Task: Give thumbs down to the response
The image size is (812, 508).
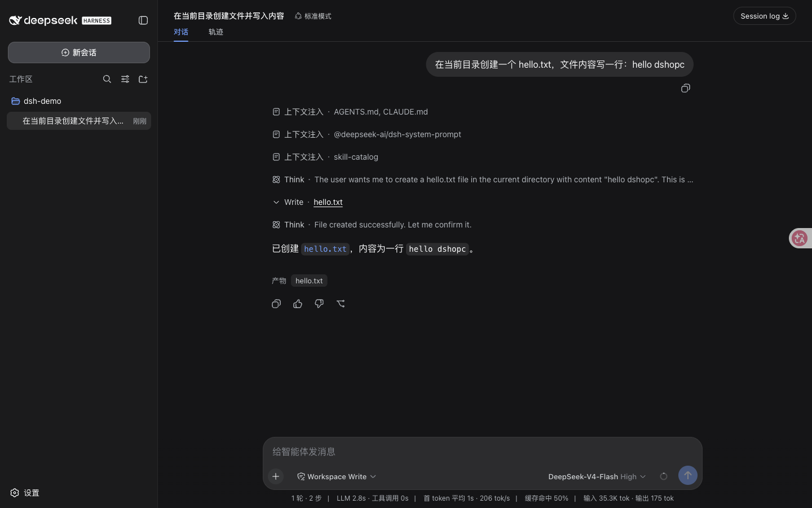Action: (319, 304)
